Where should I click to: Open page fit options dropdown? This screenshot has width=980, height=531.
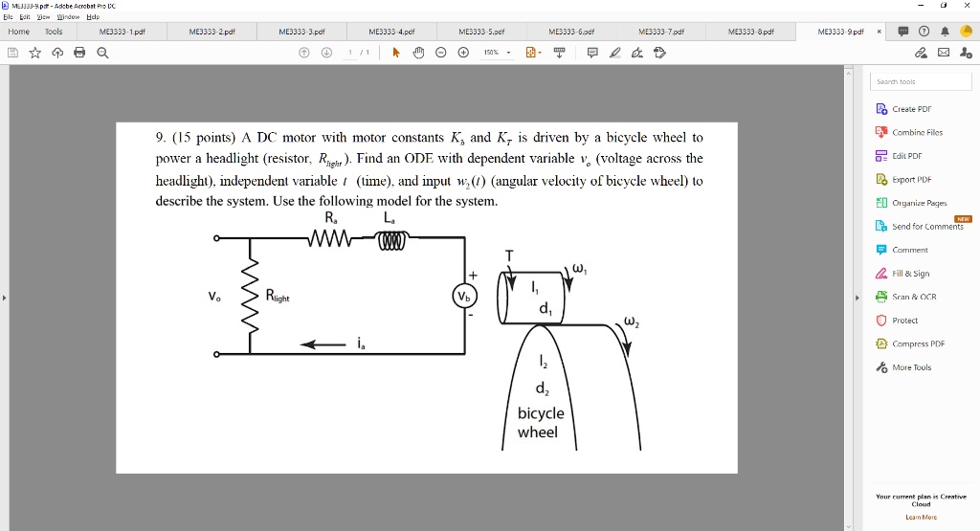point(533,53)
